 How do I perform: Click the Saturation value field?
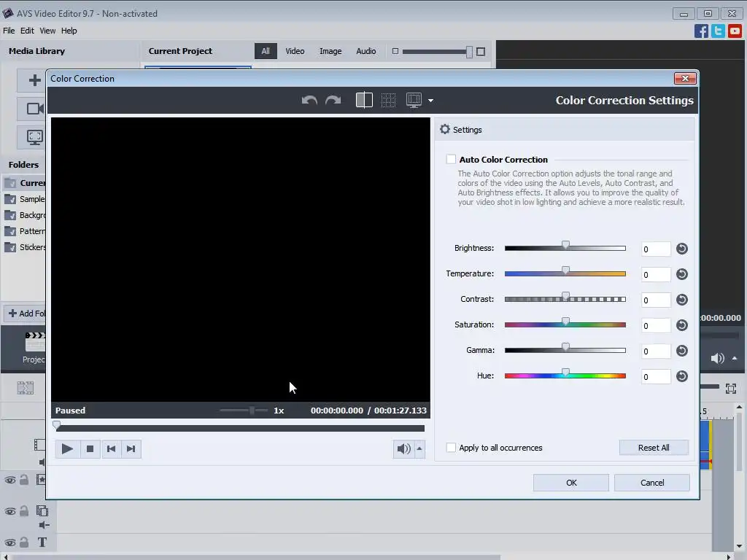pos(656,326)
